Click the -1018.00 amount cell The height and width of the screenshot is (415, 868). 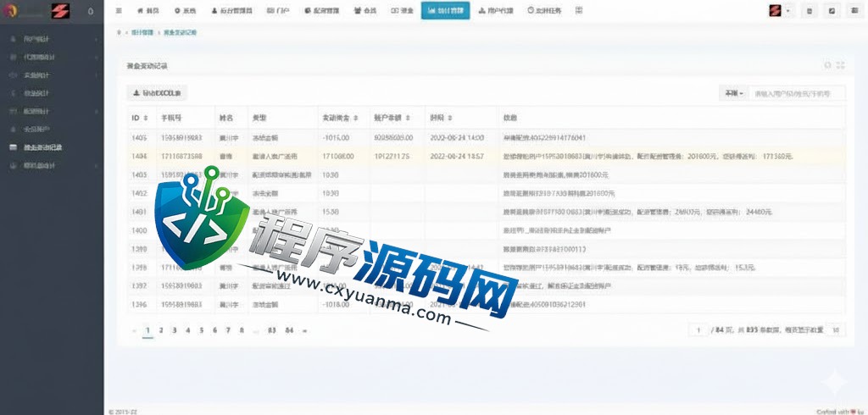click(x=336, y=304)
